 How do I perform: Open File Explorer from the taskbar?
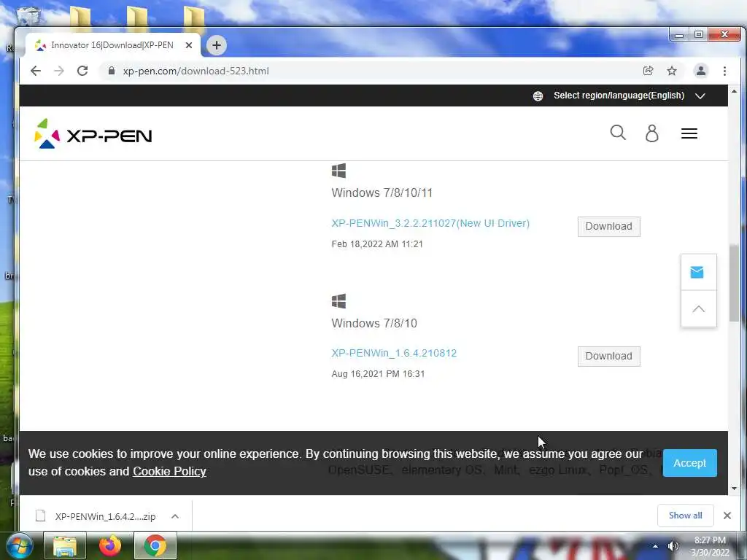(x=65, y=545)
